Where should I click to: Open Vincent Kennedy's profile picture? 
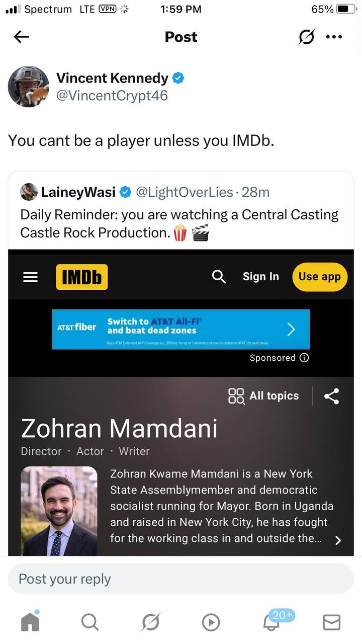point(29,87)
